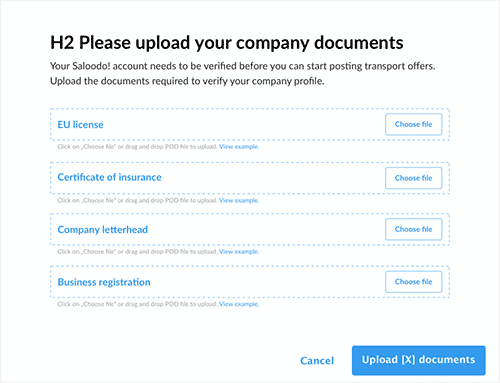Screen dimensions: 500x383
Task: Click the Company letterhead drop zone
Action: click(250, 229)
